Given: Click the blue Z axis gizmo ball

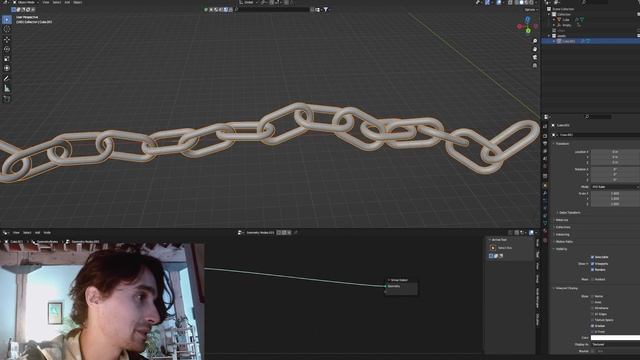Looking at the screenshot, I should click(x=527, y=19).
